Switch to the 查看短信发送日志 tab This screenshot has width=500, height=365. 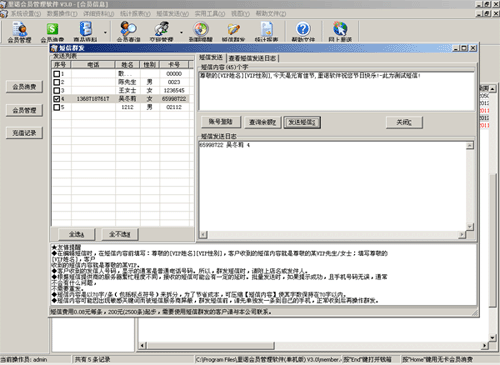[x=252, y=58]
